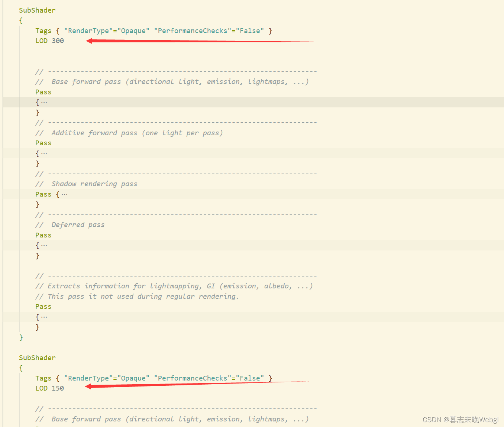Click the 'Extracts information for lightmapping' comment
Screen dimensions: 504x427
click(174, 286)
